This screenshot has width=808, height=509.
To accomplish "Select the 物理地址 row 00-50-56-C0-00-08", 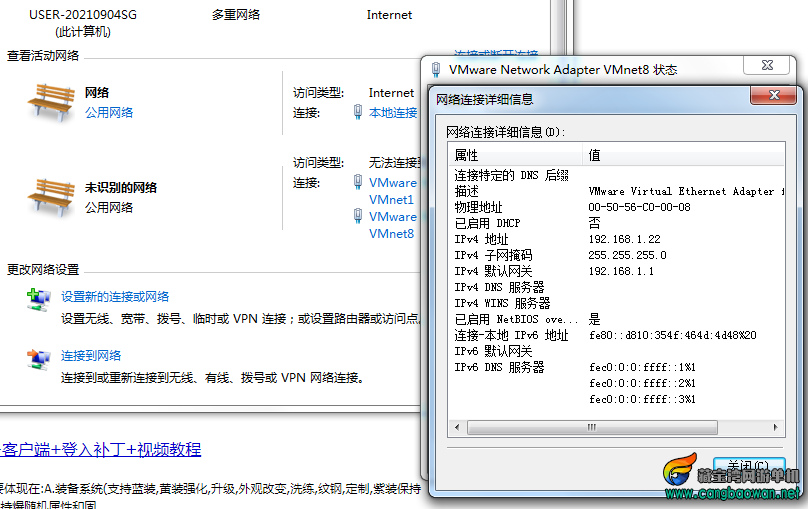I will [x=617, y=207].
